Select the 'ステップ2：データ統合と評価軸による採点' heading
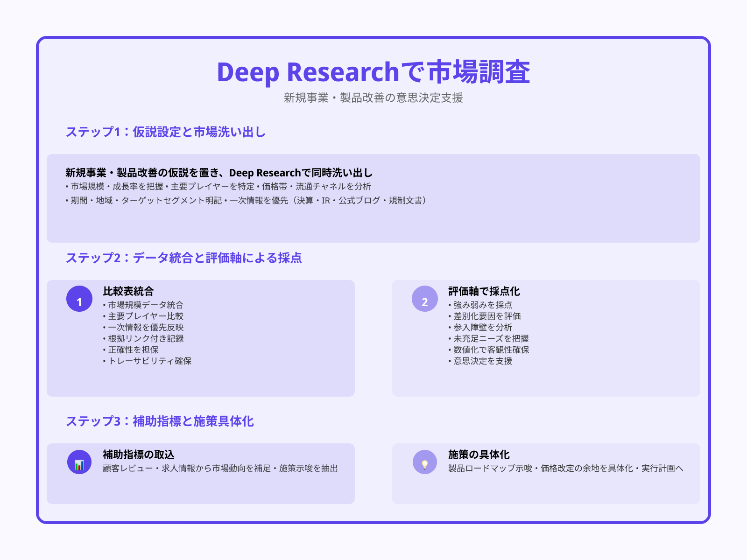This screenshot has width=747, height=560. point(183,258)
